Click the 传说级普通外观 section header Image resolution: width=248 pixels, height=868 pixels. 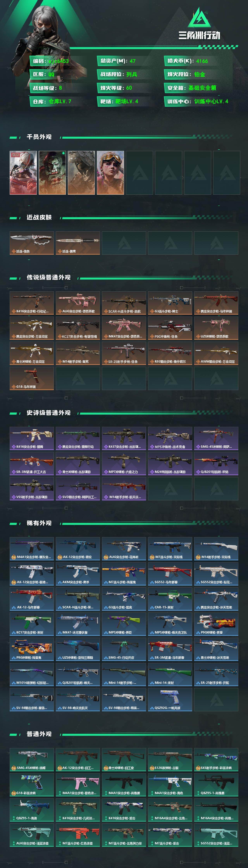click(x=49, y=277)
